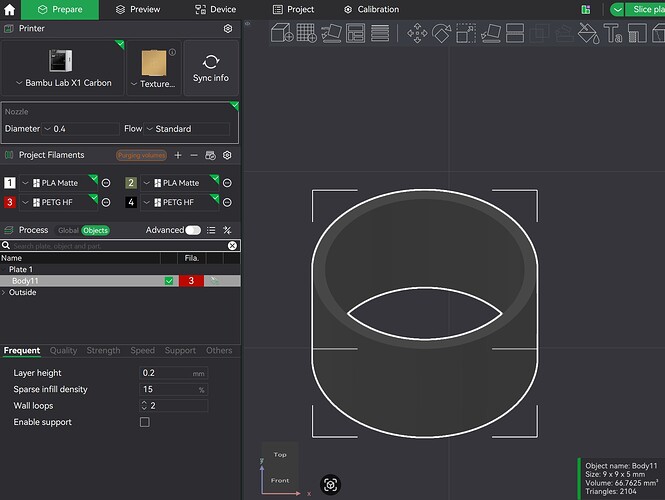Click filament 1 white color swatch
Viewport: 665px width, 500px height.
9,183
